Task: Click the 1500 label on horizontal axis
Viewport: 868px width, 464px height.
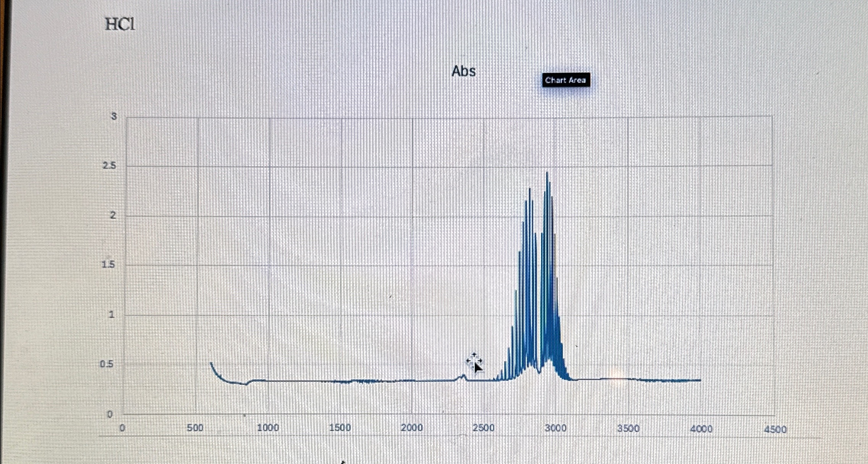Action: tap(340, 428)
